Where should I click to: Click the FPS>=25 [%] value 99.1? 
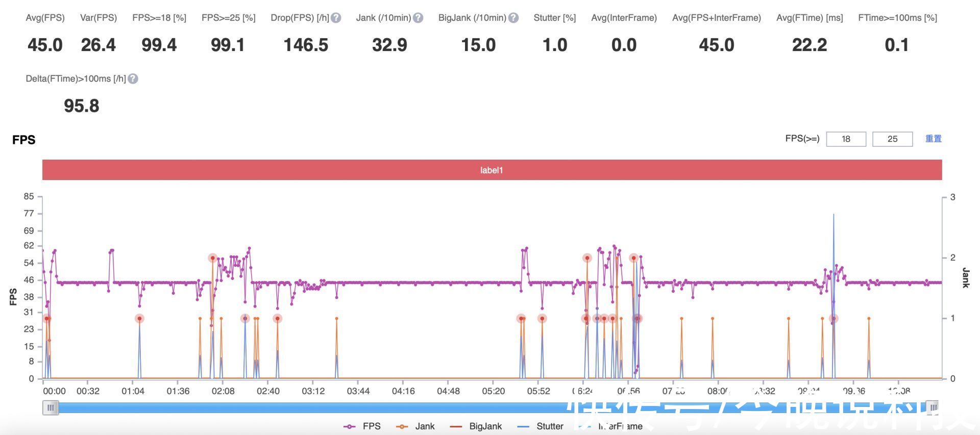228,45
